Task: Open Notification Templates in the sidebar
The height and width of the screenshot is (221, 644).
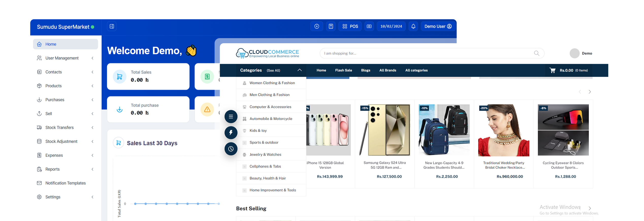Action: (x=66, y=183)
